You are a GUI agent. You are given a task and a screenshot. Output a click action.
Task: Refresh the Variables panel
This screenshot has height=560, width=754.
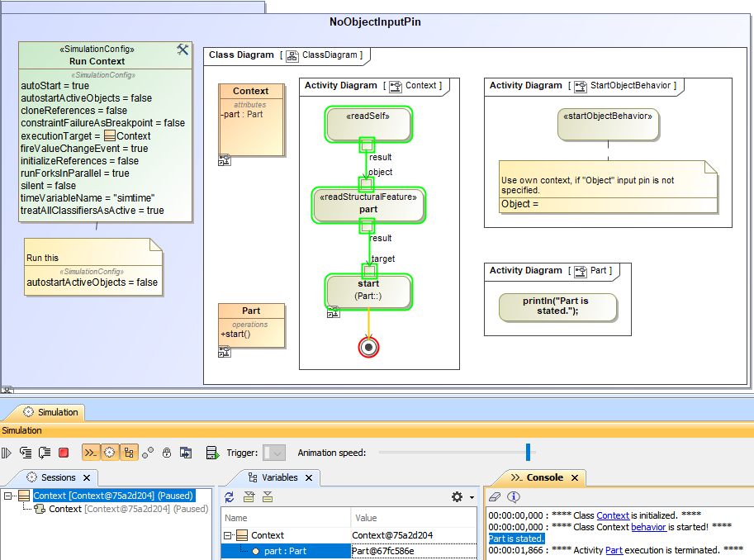click(x=230, y=497)
